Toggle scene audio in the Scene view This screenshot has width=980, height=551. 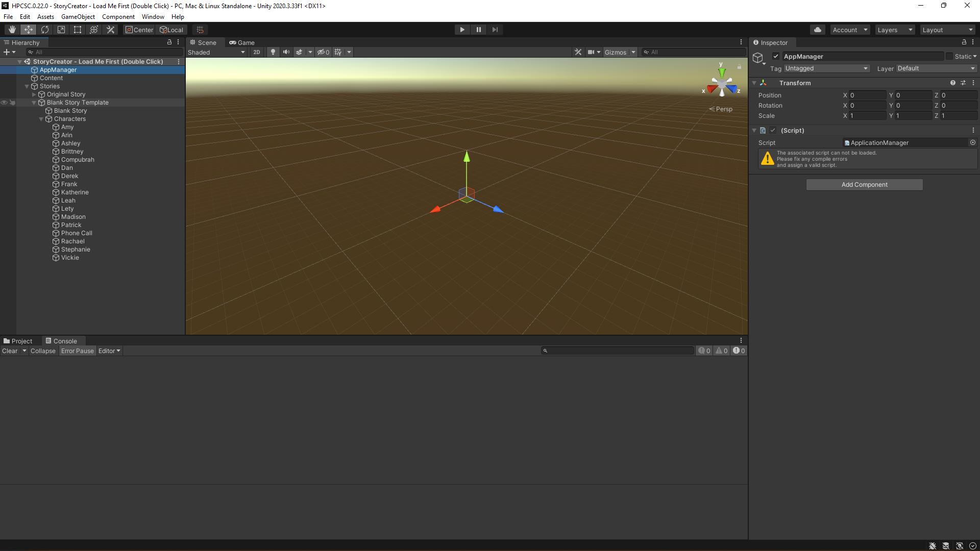tap(286, 52)
